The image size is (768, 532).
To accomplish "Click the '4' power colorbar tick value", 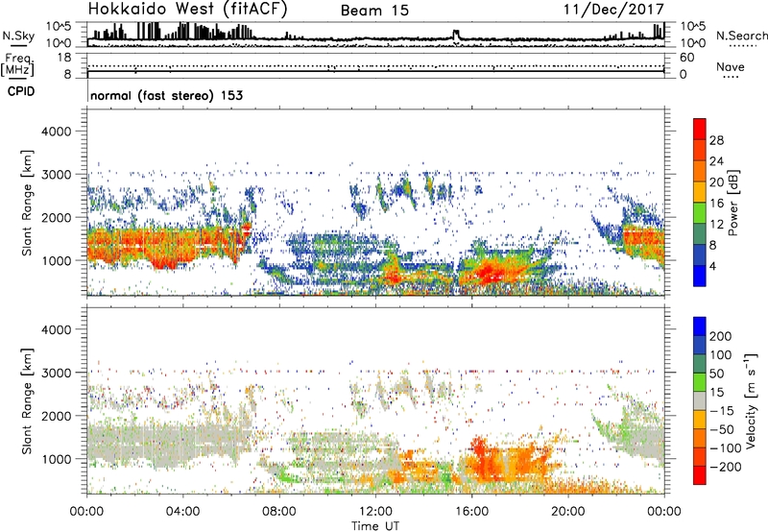I will (x=713, y=267).
